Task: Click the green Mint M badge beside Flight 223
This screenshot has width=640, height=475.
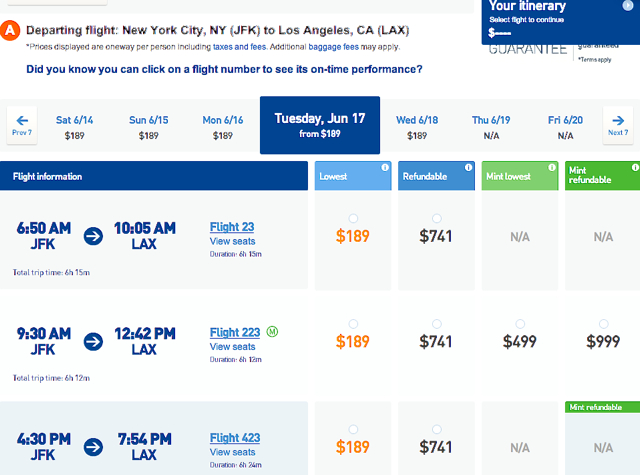Action: [x=272, y=332]
